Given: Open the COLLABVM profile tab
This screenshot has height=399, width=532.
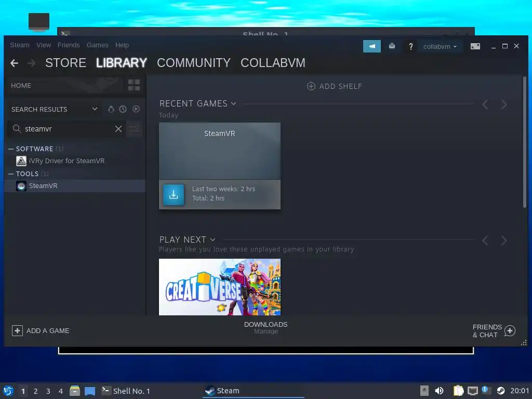Looking at the screenshot, I should click(273, 63).
